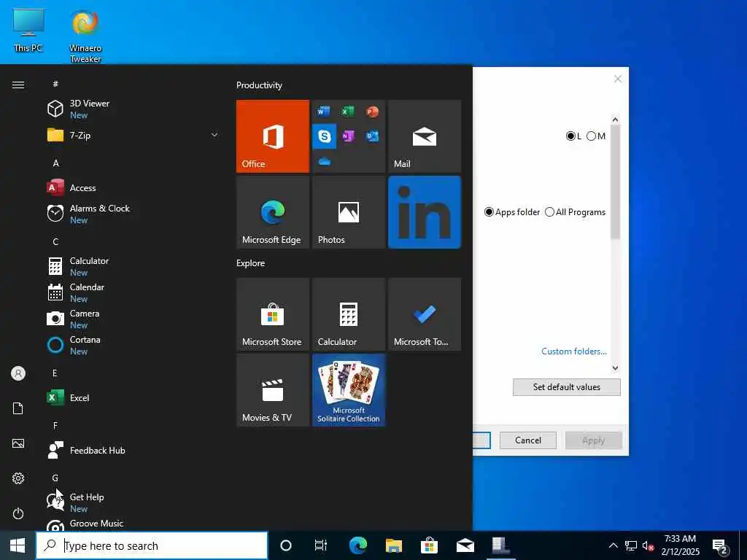The width and height of the screenshot is (747, 560).
Task: Open Microsoft To Do tile
Action: (425, 314)
